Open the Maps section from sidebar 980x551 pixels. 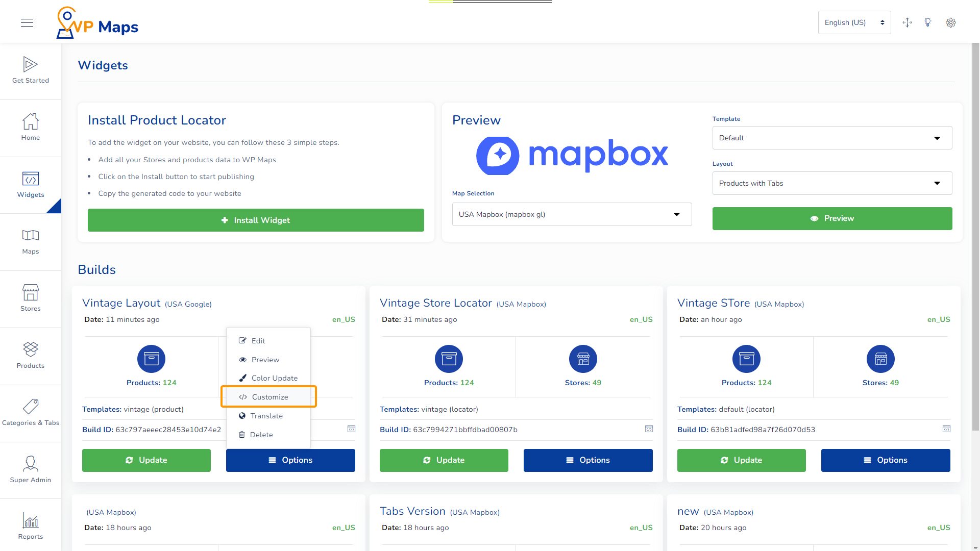pyautogui.click(x=30, y=241)
